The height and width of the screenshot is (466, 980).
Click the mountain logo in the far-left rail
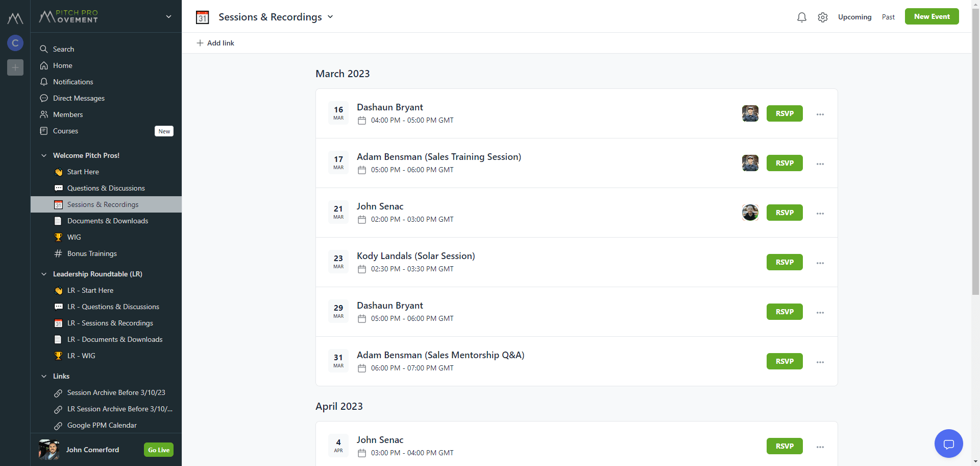15,18
